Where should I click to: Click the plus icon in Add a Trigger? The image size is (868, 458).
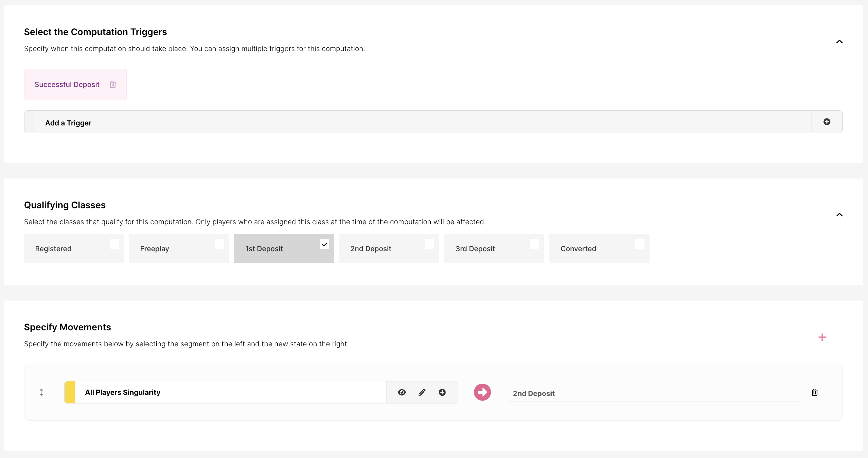(x=826, y=122)
